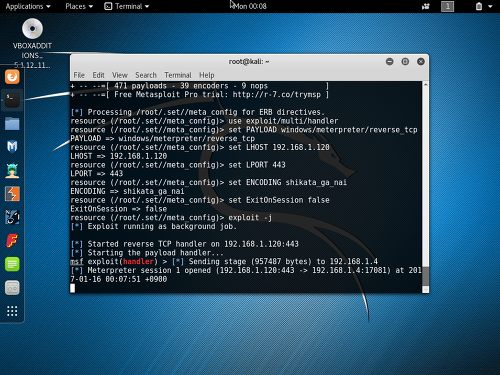
Task: Click the 'Starting the payload handler...' line
Action: click(x=147, y=253)
